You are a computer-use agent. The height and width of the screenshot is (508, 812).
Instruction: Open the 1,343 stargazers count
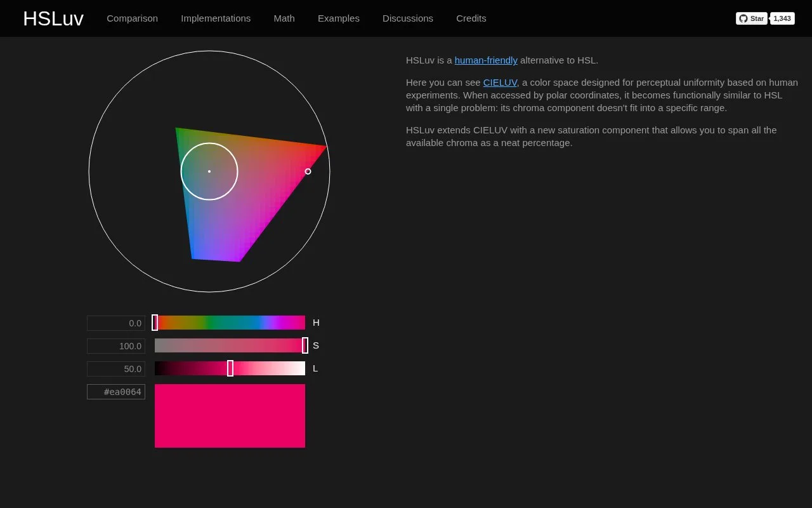pos(782,18)
